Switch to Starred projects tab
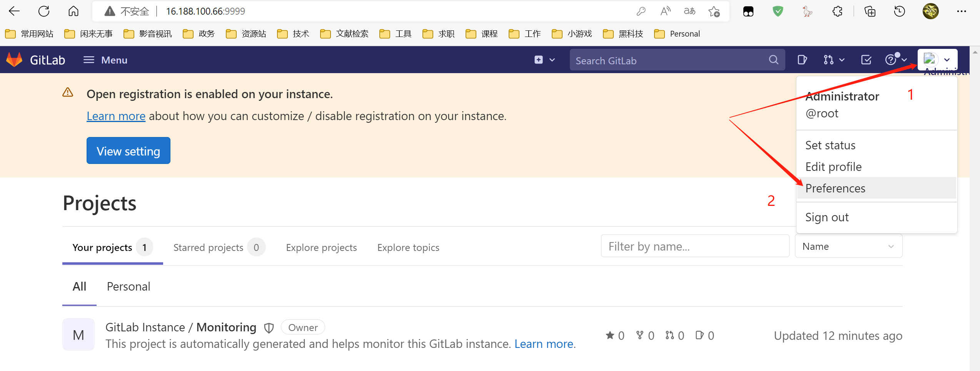The image size is (980, 371). click(x=219, y=247)
